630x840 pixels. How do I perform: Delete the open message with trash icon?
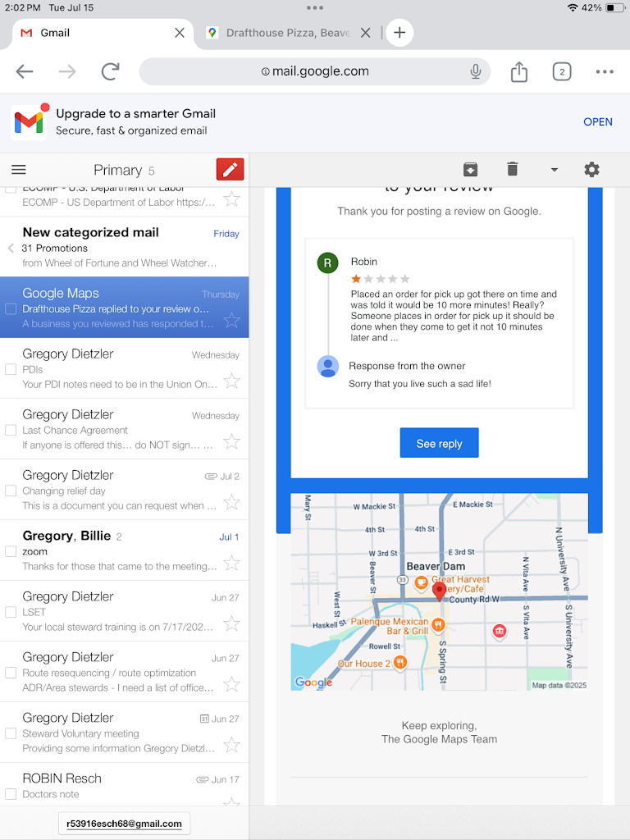click(512, 169)
